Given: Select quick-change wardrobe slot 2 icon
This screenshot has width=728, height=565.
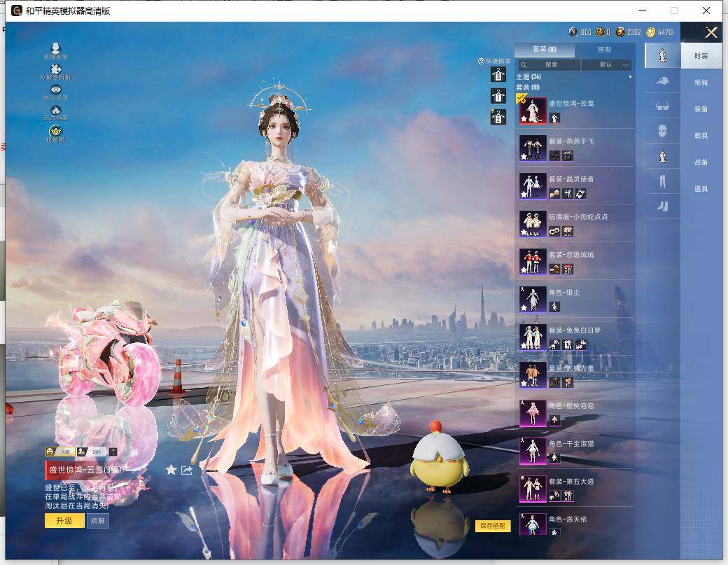Looking at the screenshot, I should (498, 118).
